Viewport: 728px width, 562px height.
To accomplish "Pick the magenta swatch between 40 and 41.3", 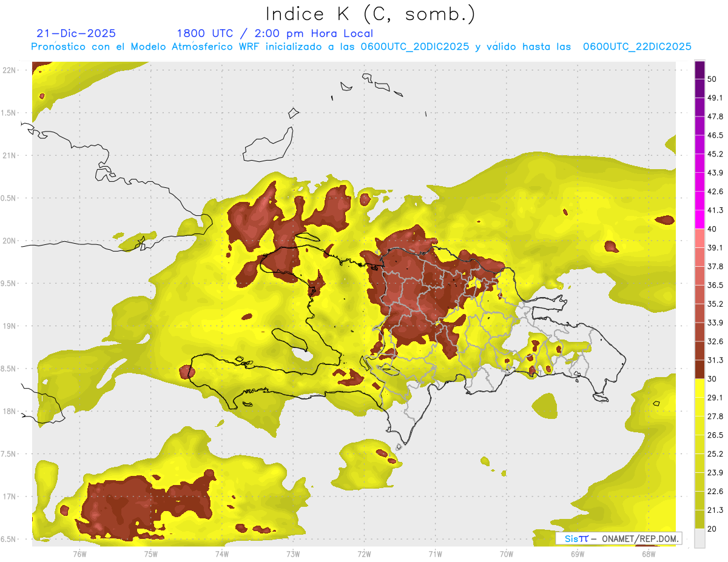I will (x=700, y=219).
